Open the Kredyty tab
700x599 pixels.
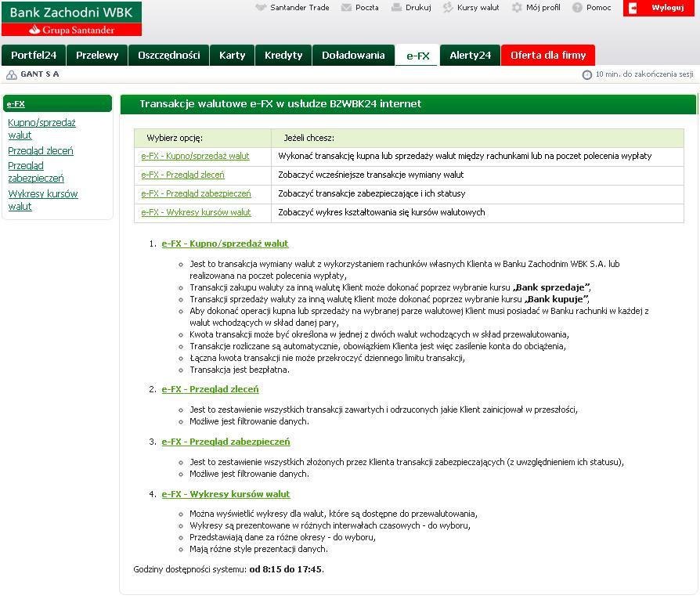click(x=283, y=56)
